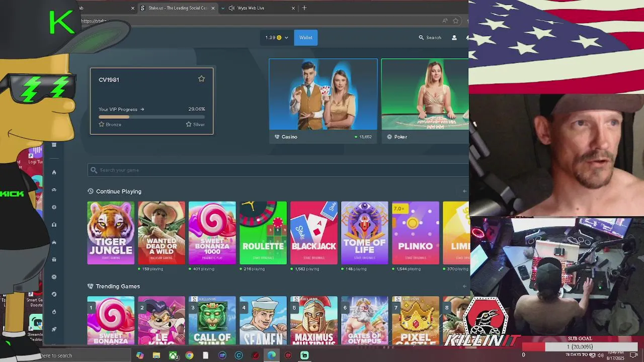Open trending game number 2 Le King
This screenshot has width=644, height=362.
(x=162, y=321)
